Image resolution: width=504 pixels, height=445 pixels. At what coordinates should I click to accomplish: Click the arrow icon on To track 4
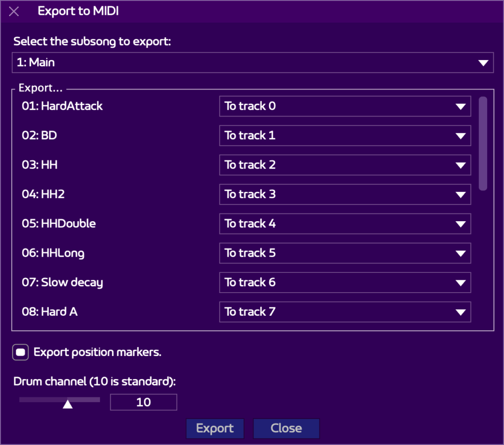click(x=460, y=224)
